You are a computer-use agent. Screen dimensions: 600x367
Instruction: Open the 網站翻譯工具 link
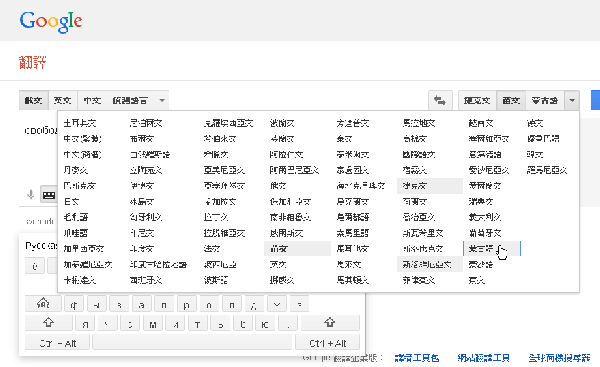[x=484, y=358]
